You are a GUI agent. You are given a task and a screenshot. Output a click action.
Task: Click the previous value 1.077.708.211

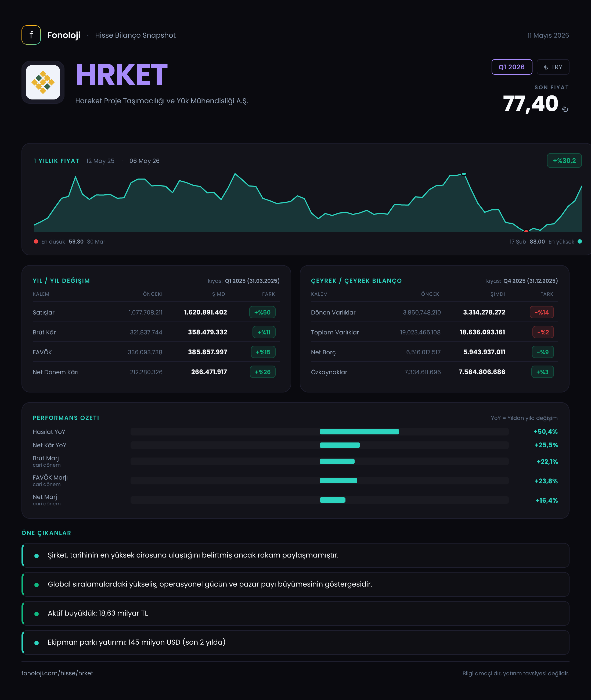(x=146, y=312)
